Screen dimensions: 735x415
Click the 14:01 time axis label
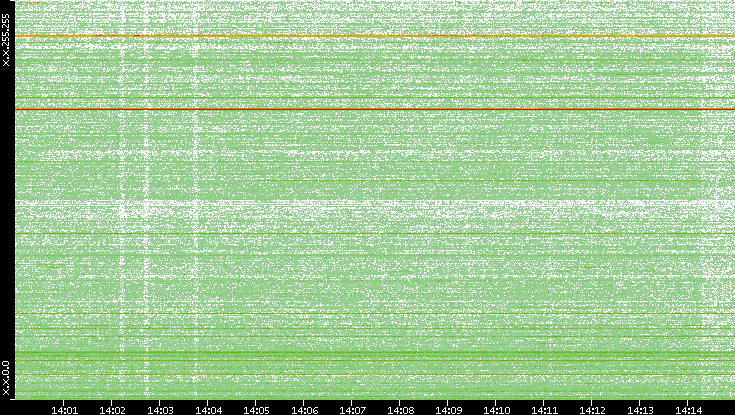click(64, 410)
